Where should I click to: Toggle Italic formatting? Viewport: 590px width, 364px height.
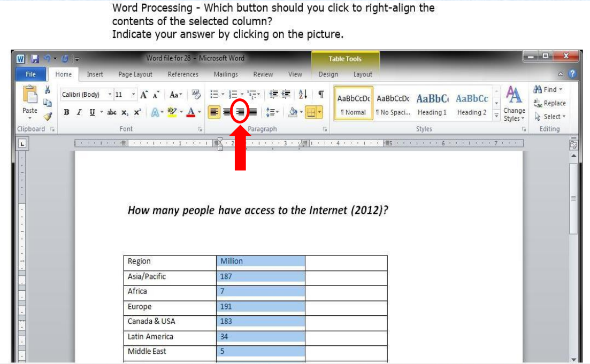79,112
